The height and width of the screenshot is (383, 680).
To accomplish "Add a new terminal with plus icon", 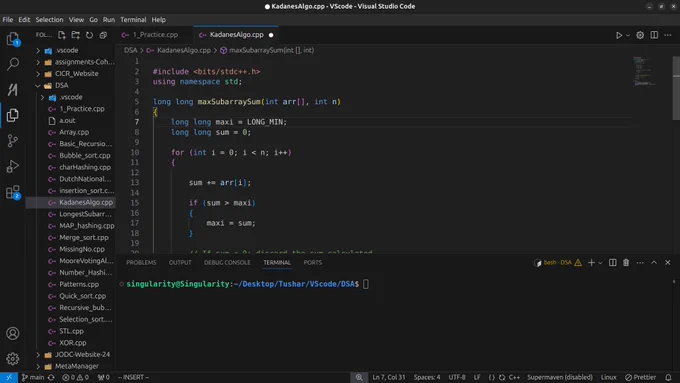I will (x=591, y=262).
